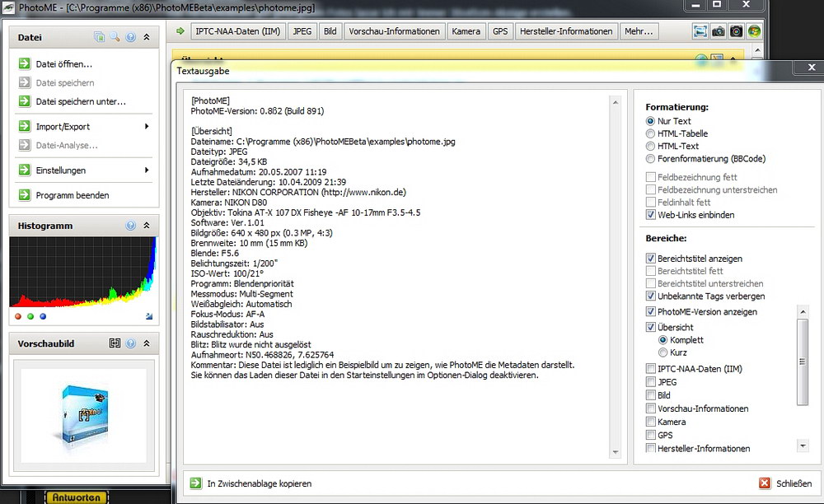
Task: Click the Bereiche list scrollbar down arrow
Action: point(803,446)
